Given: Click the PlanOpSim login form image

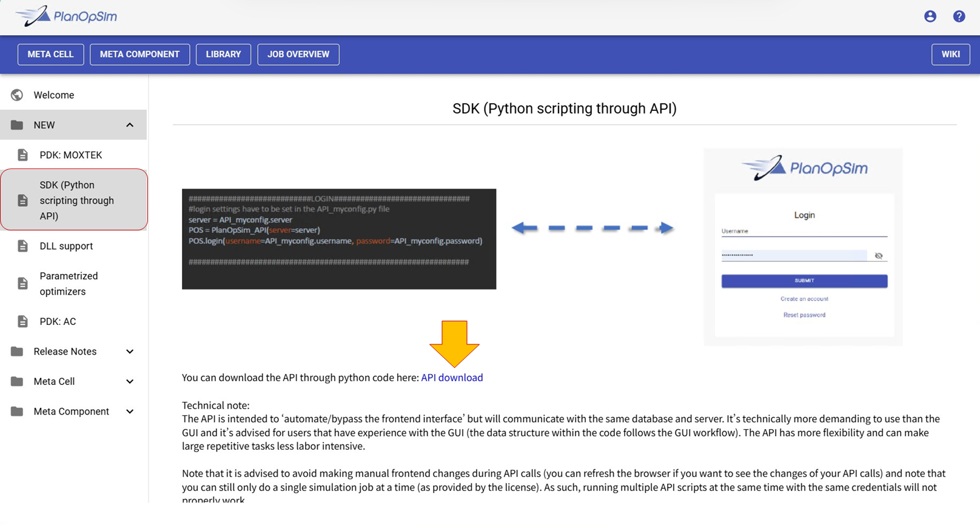Looking at the screenshot, I should 803,247.
